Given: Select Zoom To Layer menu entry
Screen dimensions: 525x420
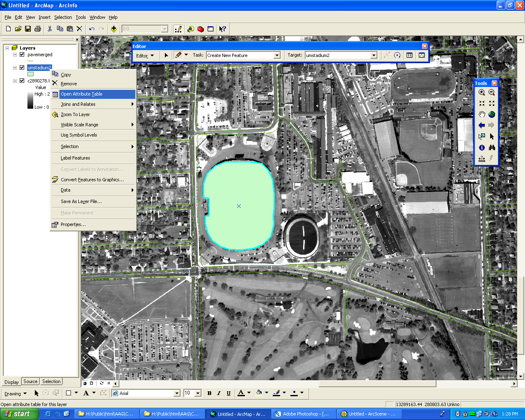Looking at the screenshot, I should point(75,114).
